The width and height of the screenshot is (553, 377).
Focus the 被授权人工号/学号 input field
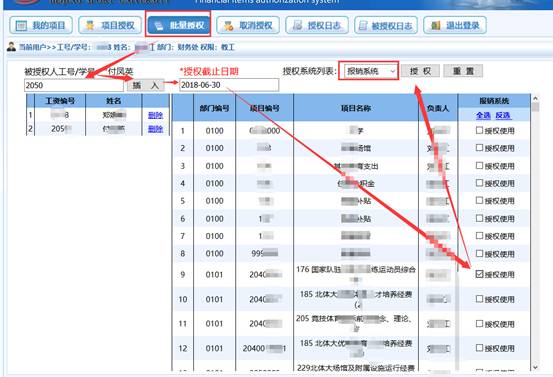[x=74, y=85]
